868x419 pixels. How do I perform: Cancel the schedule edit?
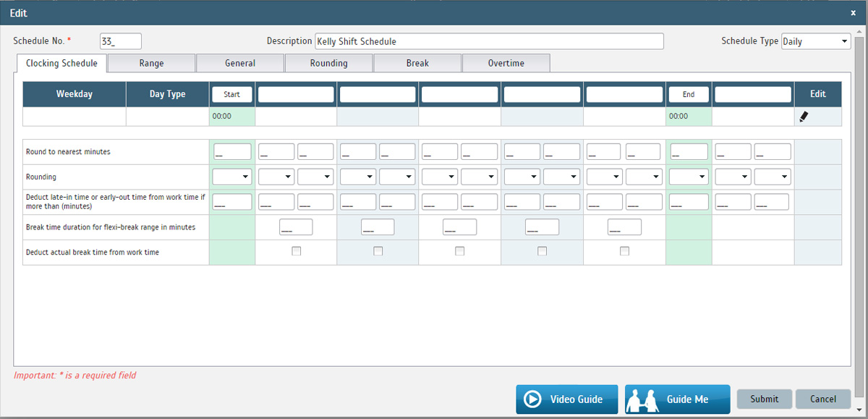(822, 399)
